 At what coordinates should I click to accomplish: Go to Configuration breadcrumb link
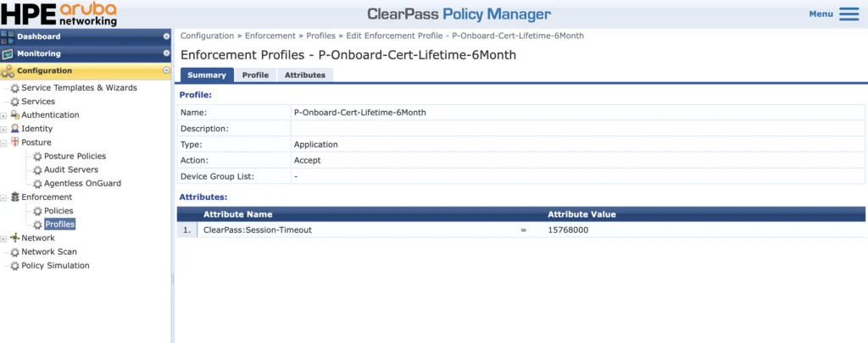[208, 36]
